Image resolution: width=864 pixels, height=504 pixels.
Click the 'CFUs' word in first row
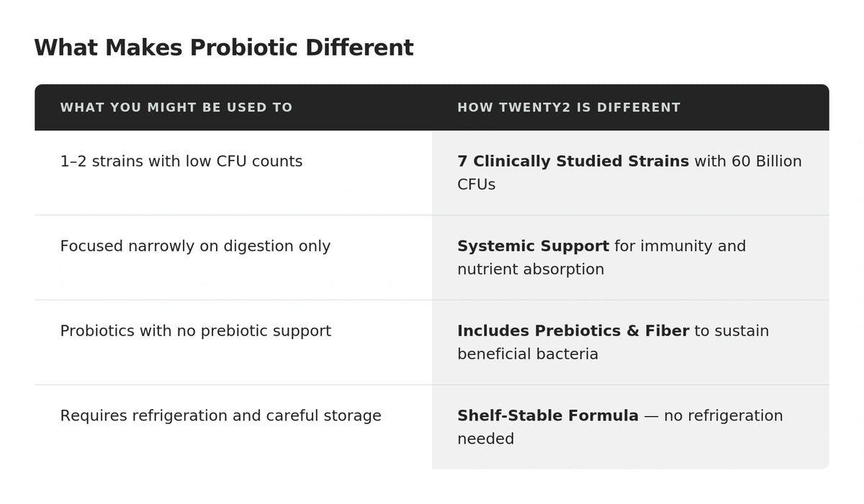[x=476, y=184]
